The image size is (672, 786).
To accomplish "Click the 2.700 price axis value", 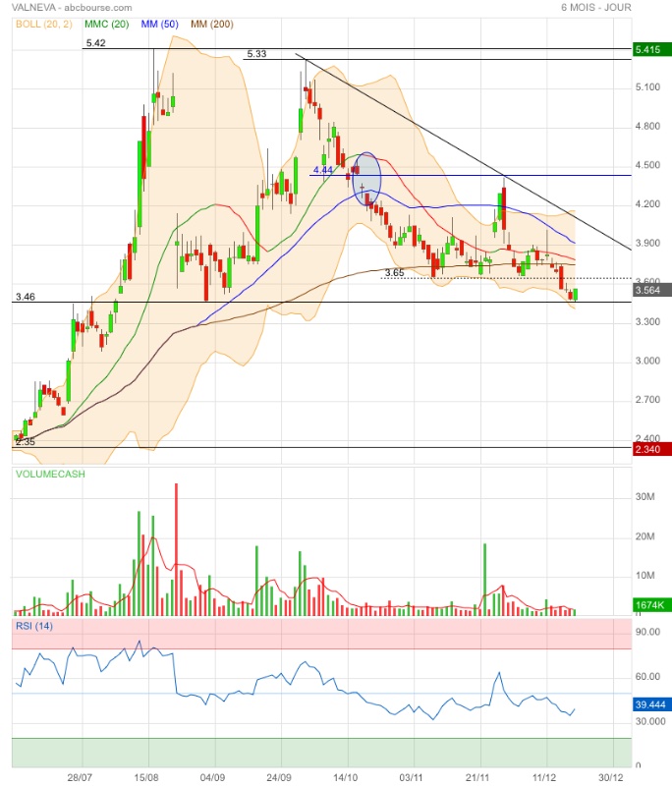I will pos(647,400).
